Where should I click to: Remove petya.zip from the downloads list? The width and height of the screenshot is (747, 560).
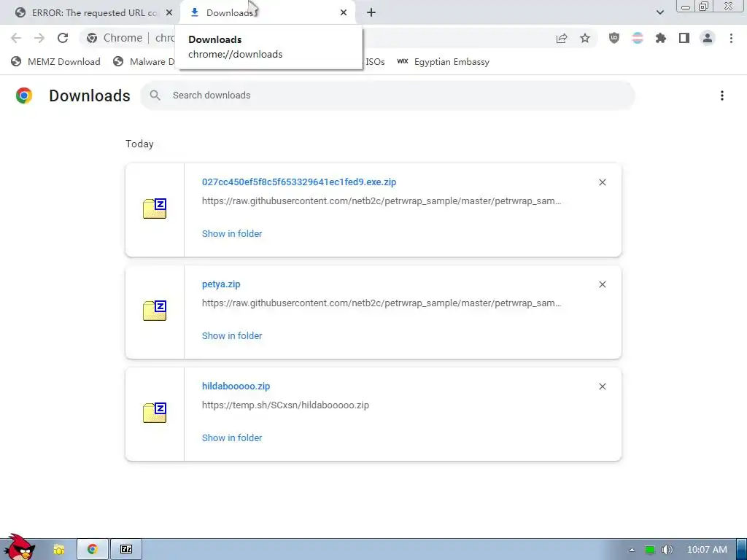(602, 284)
